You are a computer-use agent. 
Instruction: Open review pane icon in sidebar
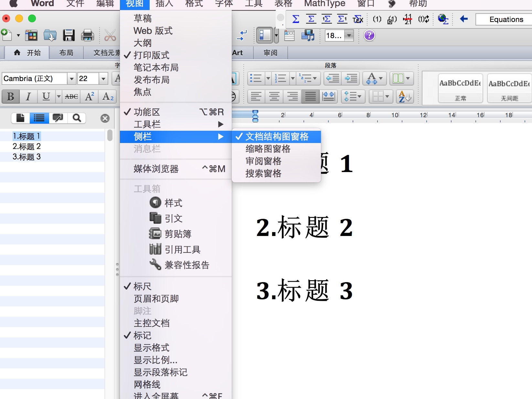(x=58, y=118)
